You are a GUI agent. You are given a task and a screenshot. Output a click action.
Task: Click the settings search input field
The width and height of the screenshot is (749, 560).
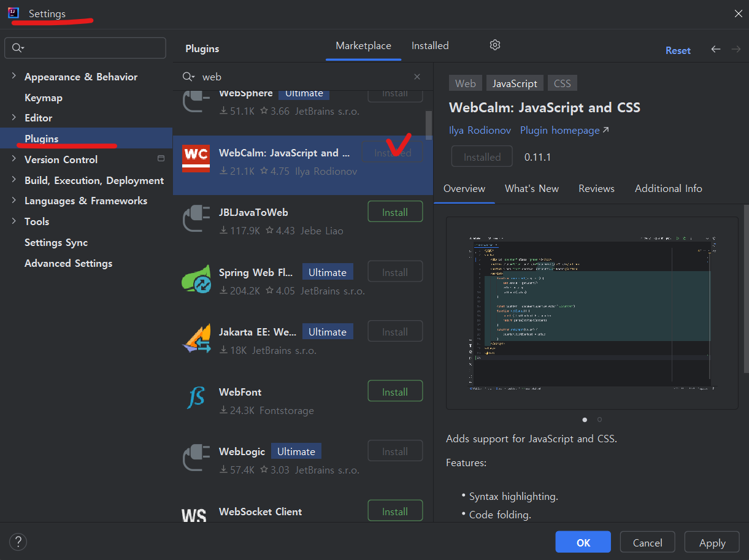click(x=85, y=48)
